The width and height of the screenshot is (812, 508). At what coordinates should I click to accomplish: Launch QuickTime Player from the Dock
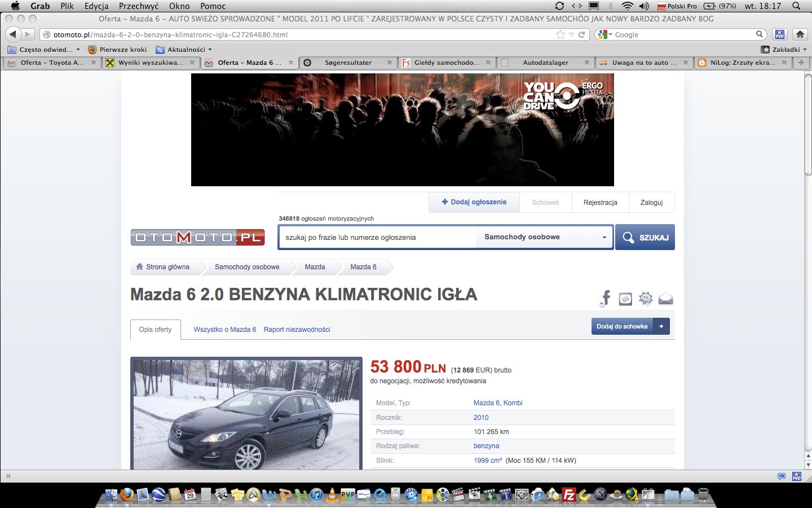pyautogui.click(x=380, y=494)
